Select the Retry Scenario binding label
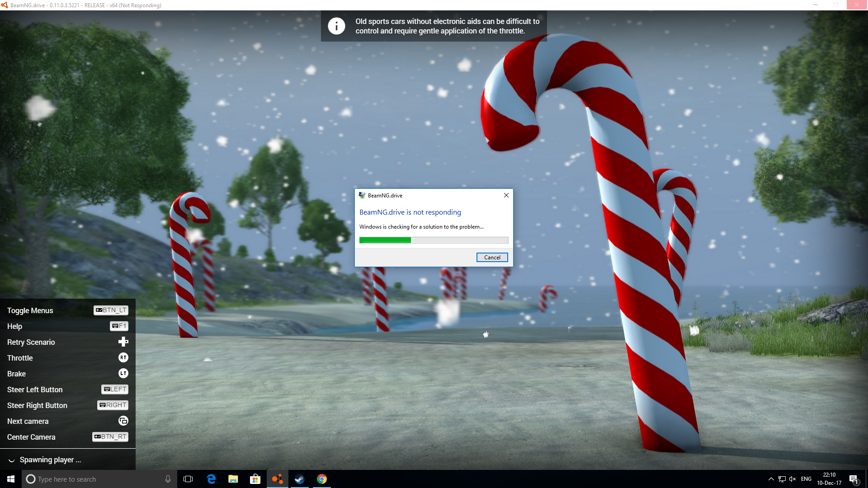This screenshot has width=868, height=488. (31, 342)
